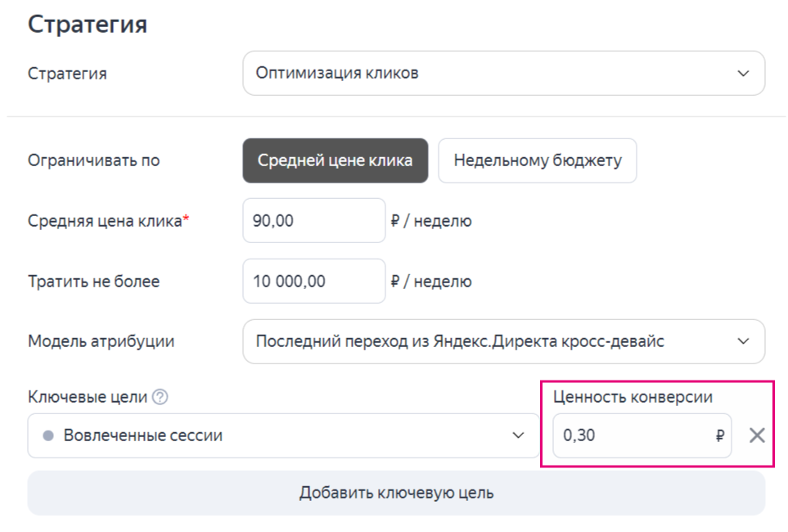This screenshot has height=532, width=788.
Task: Remove the Вовлеченные сессии goal with X
Action: (x=757, y=435)
